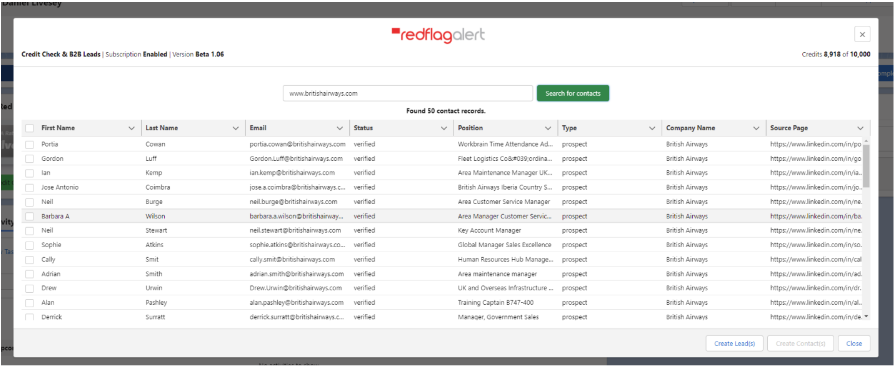Tick the checkbox for Drew Urwin

30,288
